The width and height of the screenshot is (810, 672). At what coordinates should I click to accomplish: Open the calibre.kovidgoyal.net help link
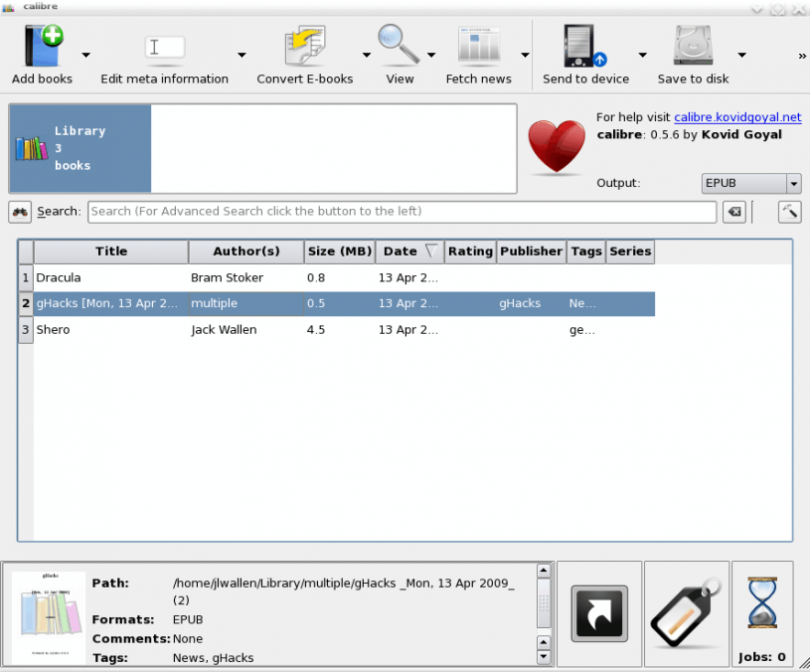tap(737, 117)
